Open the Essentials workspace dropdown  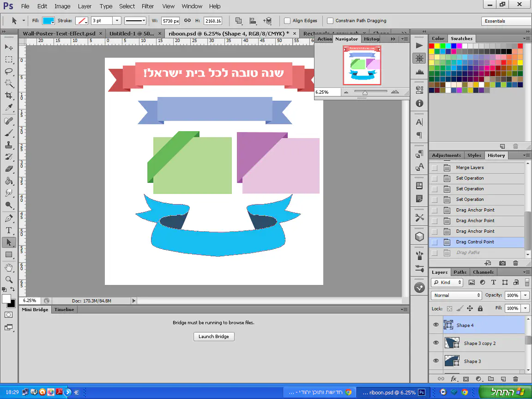pyautogui.click(x=505, y=21)
